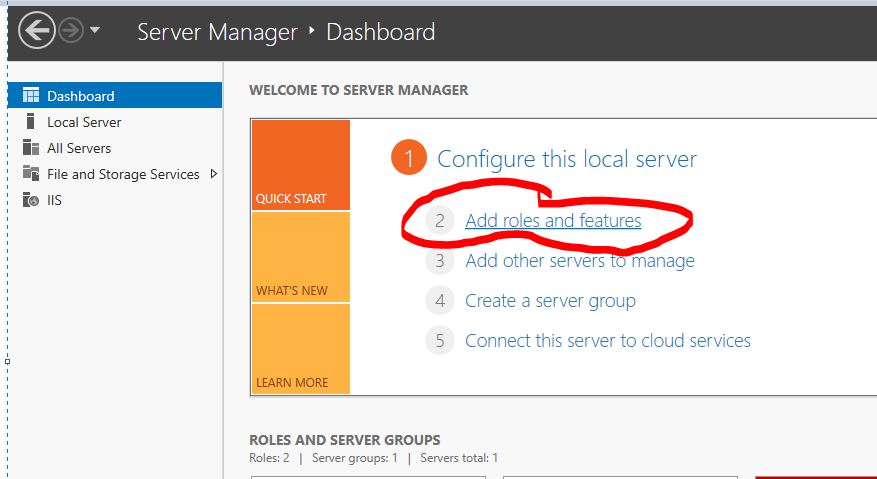Open 'Add roles and features' link
Viewport: 877px width, 479px height.
(553, 221)
